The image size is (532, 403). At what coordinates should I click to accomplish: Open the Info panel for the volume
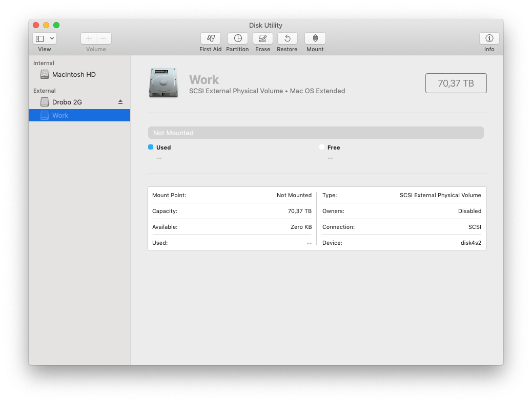tap(489, 38)
